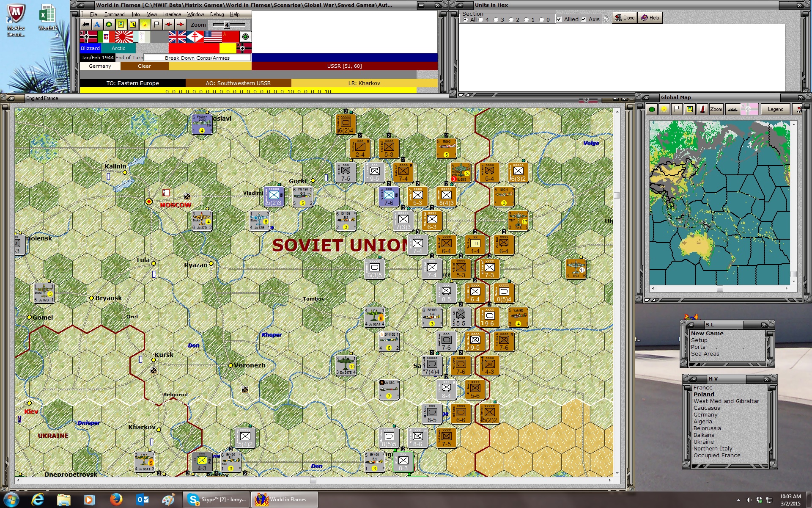Click the Windows Start button
The width and height of the screenshot is (812, 508).
(x=11, y=500)
